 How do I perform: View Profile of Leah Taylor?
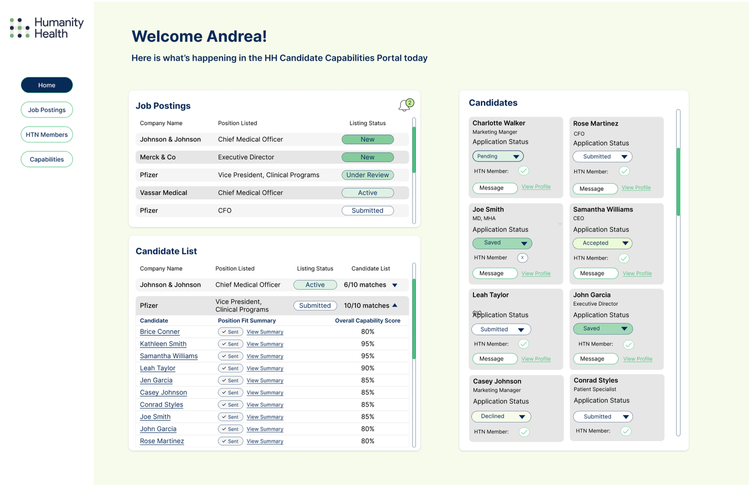[536, 359]
